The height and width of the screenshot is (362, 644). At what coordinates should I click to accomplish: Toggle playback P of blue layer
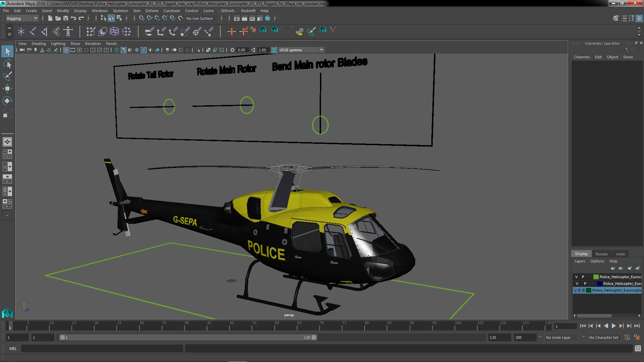pos(585,284)
